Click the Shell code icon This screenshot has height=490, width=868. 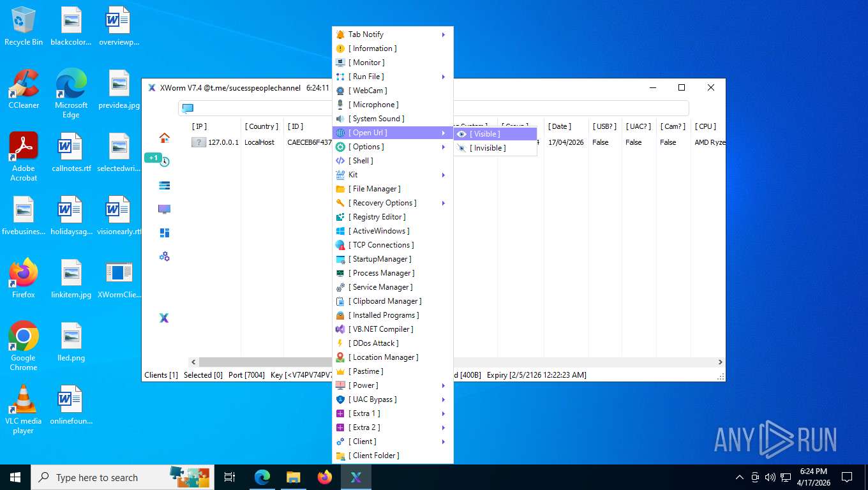click(340, 161)
